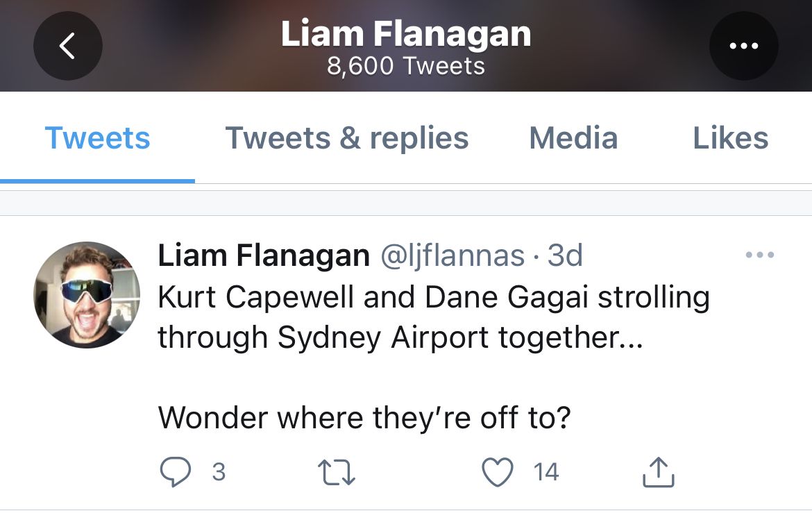Like the tweet with heart icon

(498, 472)
